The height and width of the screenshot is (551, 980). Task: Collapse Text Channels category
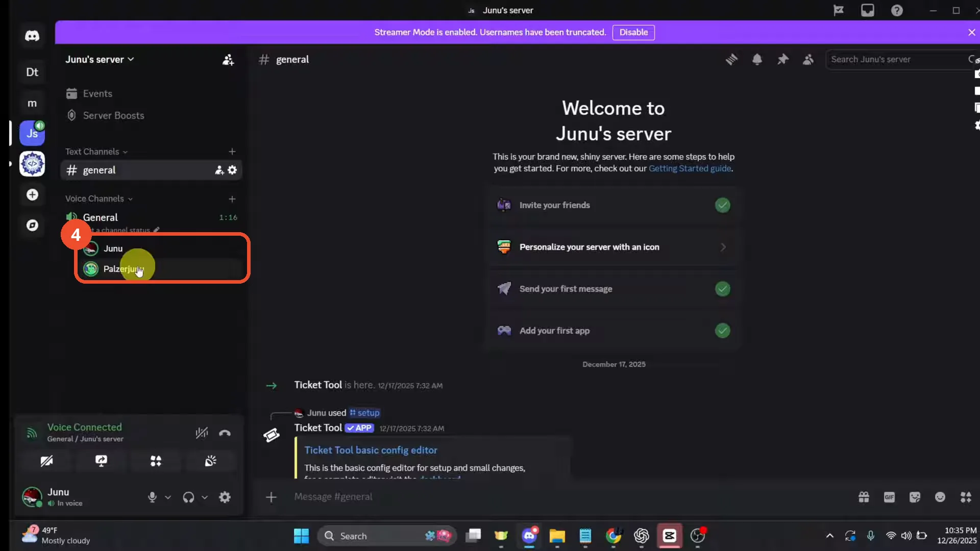click(96, 152)
